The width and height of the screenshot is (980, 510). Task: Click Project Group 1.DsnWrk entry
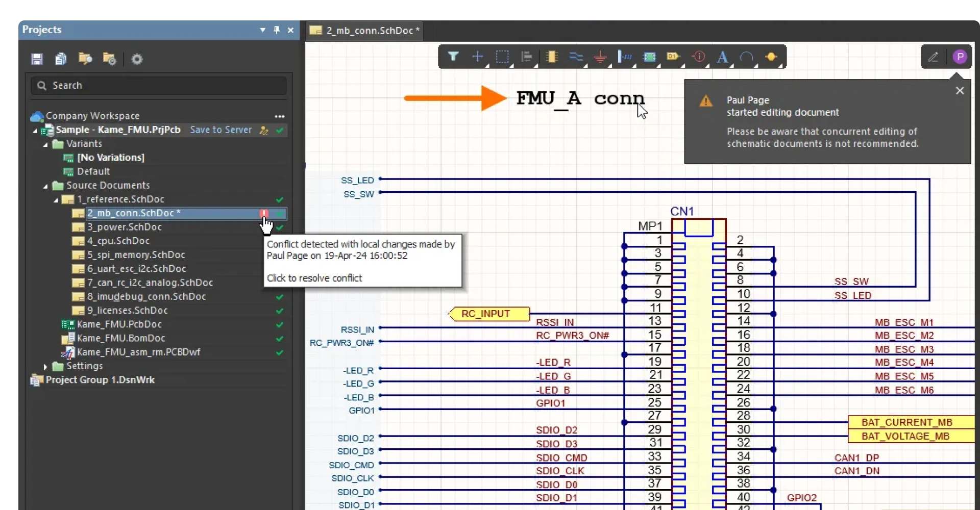coord(100,380)
